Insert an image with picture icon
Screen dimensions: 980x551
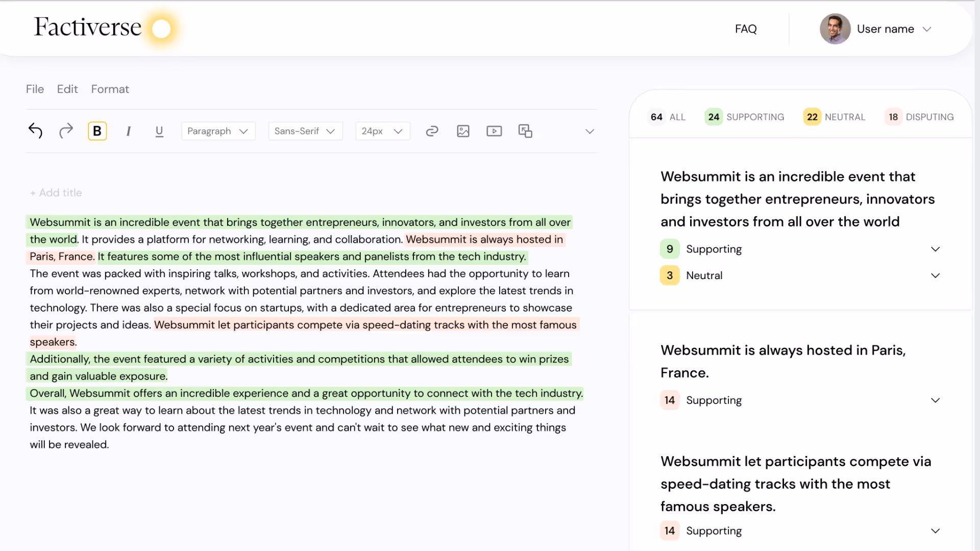tap(463, 131)
